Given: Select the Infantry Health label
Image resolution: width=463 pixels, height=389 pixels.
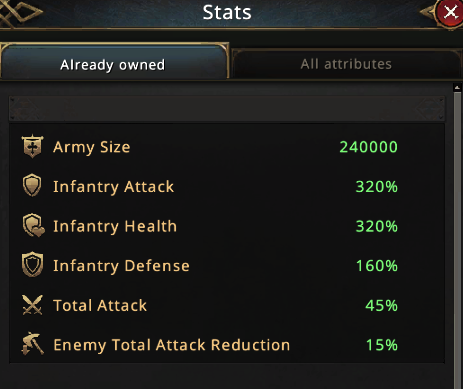Looking at the screenshot, I should (115, 226).
